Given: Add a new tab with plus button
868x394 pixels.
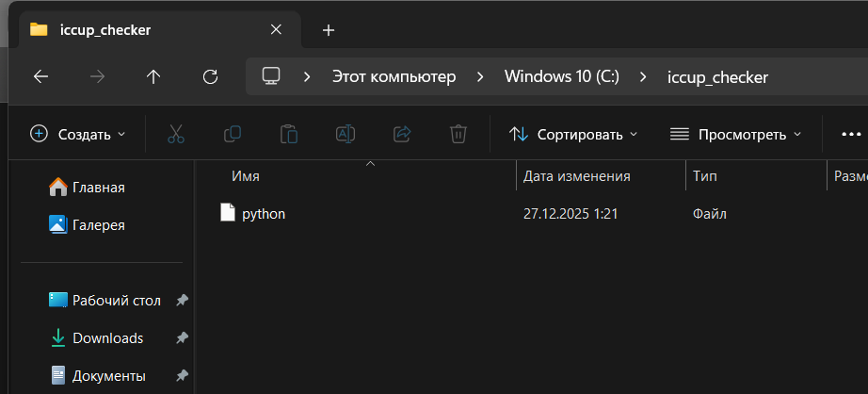Looking at the screenshot, I should tap(329, 30).
